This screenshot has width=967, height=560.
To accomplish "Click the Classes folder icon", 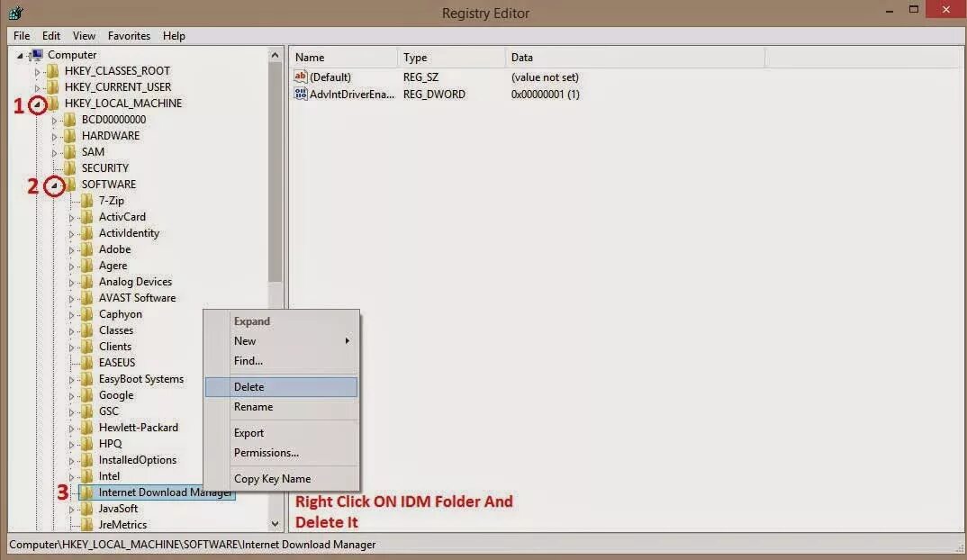I will coord(87,330).
